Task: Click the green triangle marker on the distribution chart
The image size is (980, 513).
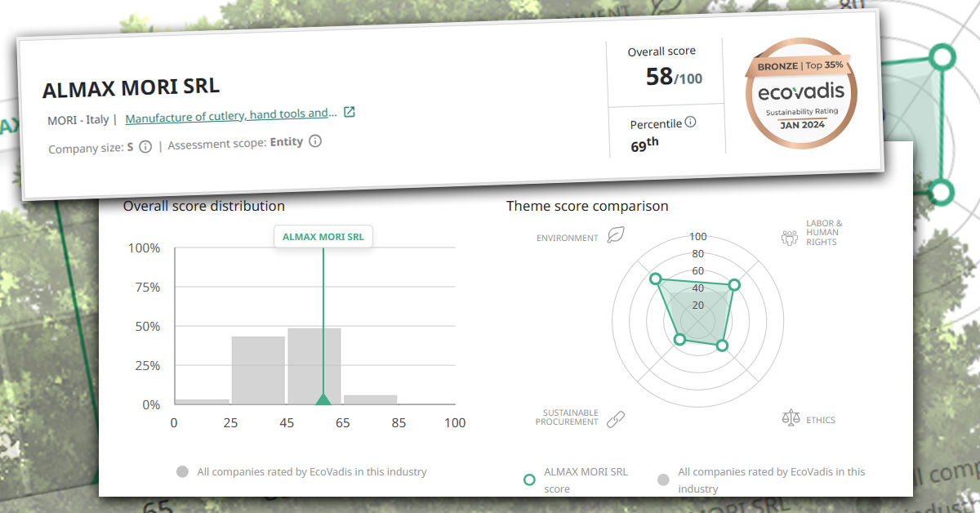Action: point(323,399)
